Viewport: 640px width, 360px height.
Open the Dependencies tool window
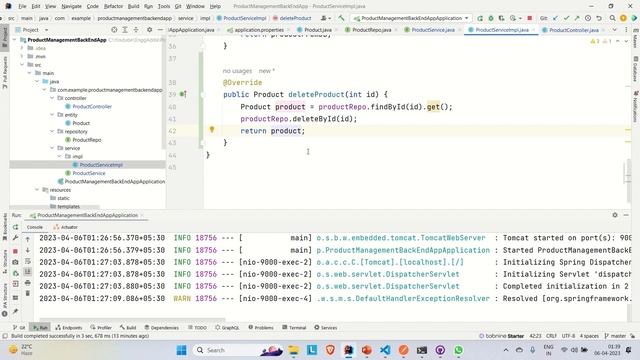[x=162, y=327]
